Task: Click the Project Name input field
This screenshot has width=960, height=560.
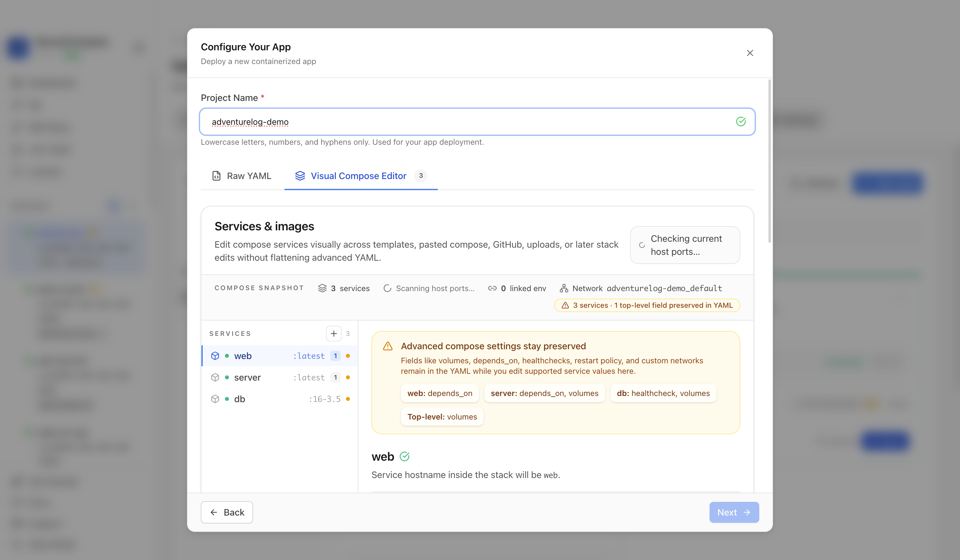Action: point(477,122)
